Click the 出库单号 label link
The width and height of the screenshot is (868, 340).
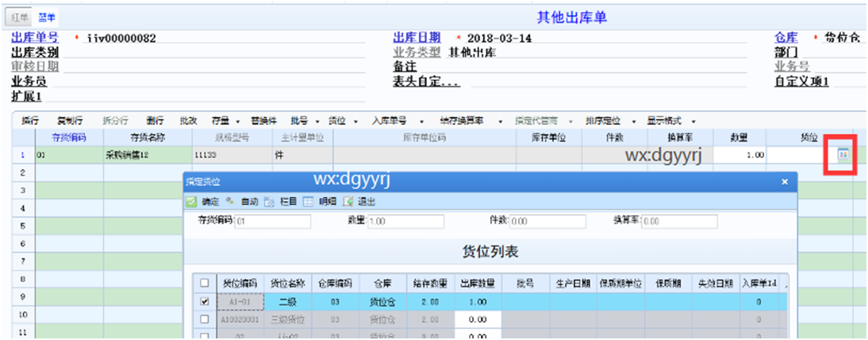(35, 37)
